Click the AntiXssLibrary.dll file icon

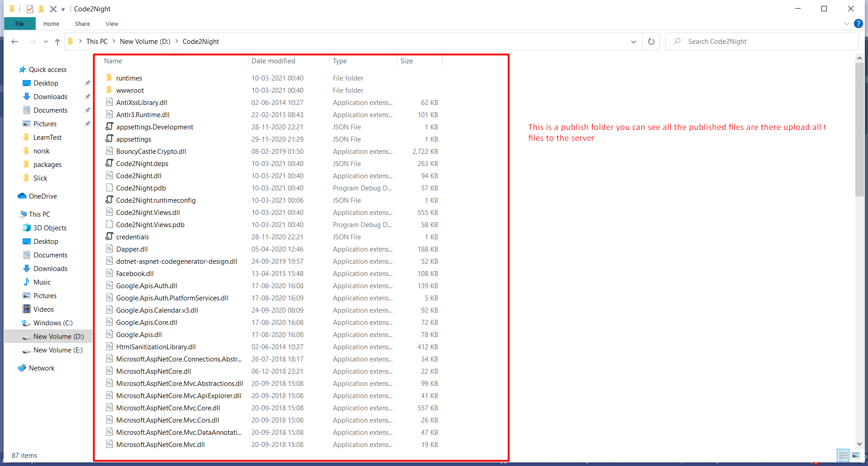(109, 102)
